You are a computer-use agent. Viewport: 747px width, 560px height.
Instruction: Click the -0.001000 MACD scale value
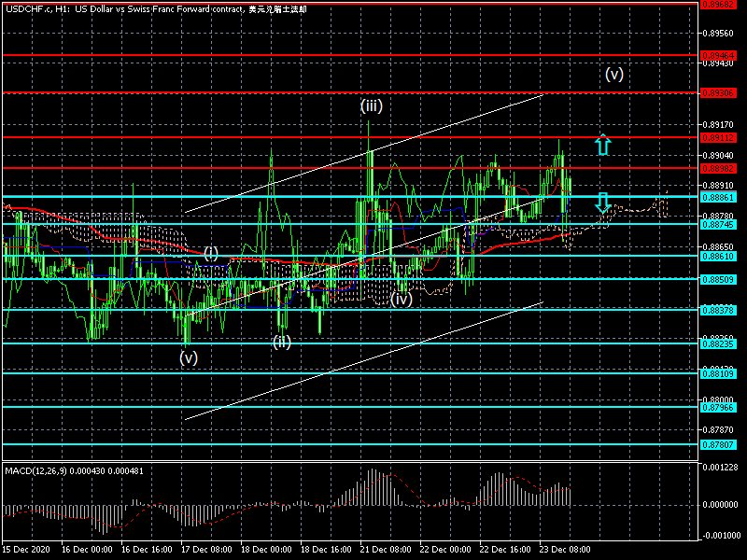pos(720,535)
